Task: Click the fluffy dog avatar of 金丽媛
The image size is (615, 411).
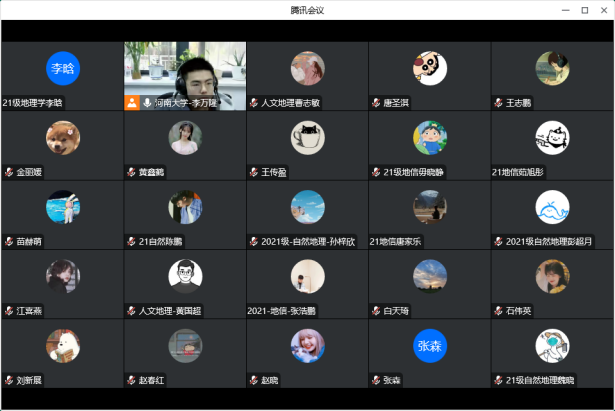Action: tap(62, 138)
